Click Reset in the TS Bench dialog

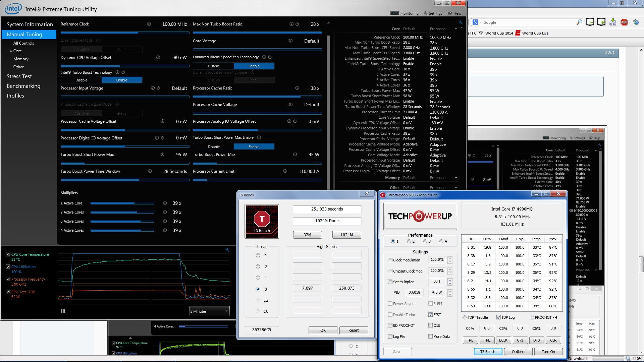(x=354, y=330)
